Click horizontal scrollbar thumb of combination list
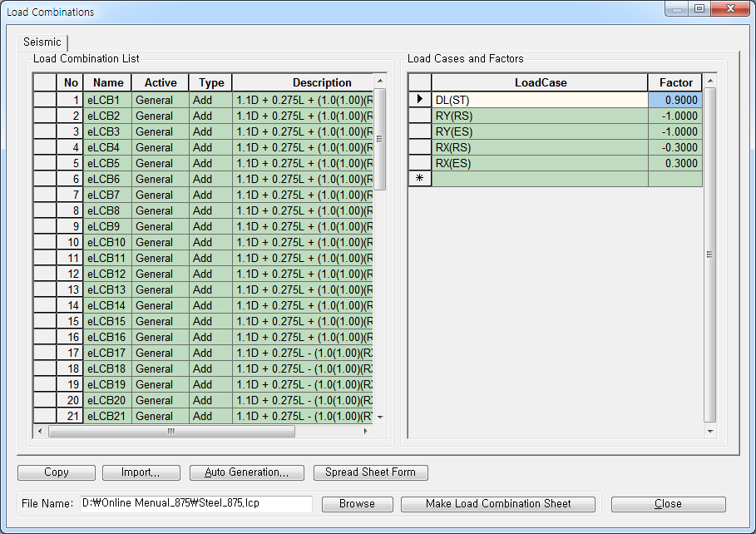 click(171, 431)
